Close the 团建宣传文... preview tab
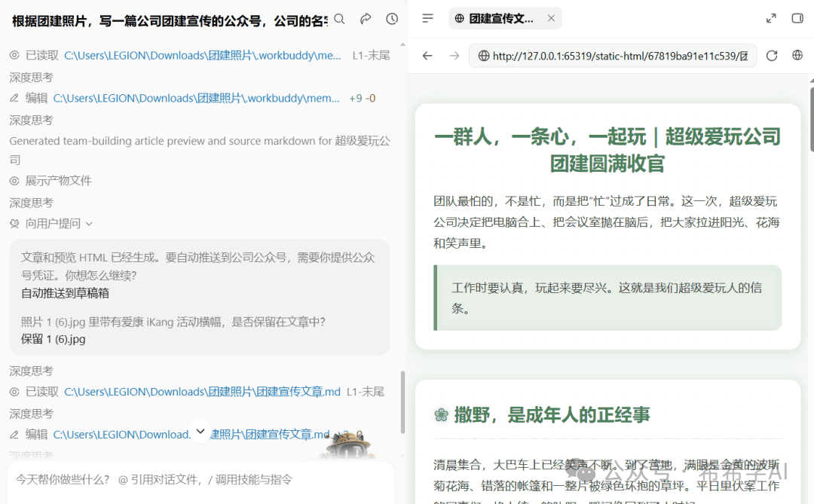The image size is (814, 504). click(551, 18)
